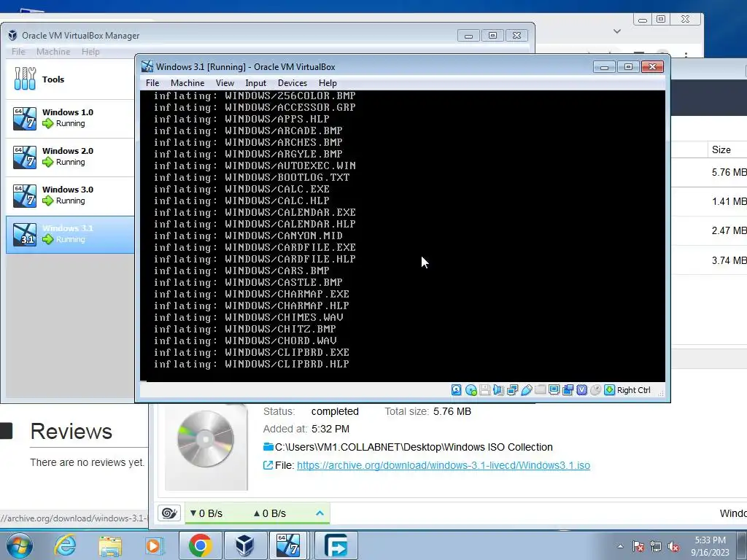Switch to VirtualBox Manager taskbar button

[x=244, y=545]
